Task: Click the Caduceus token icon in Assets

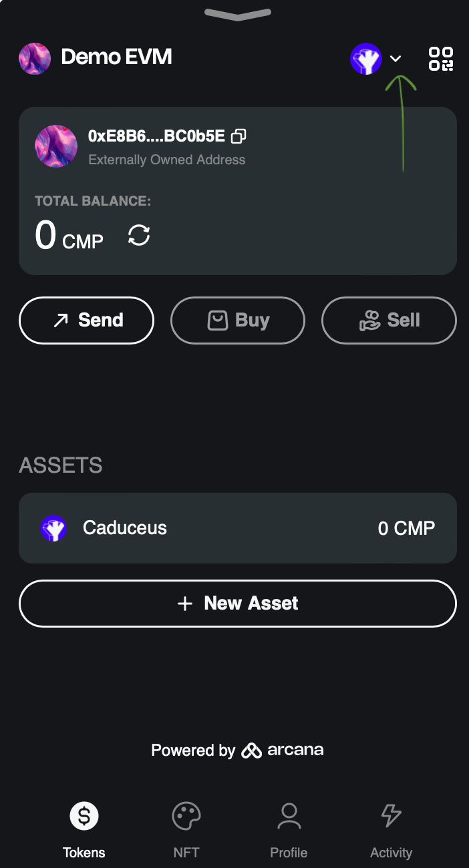Action: click(x=53, y=528)
